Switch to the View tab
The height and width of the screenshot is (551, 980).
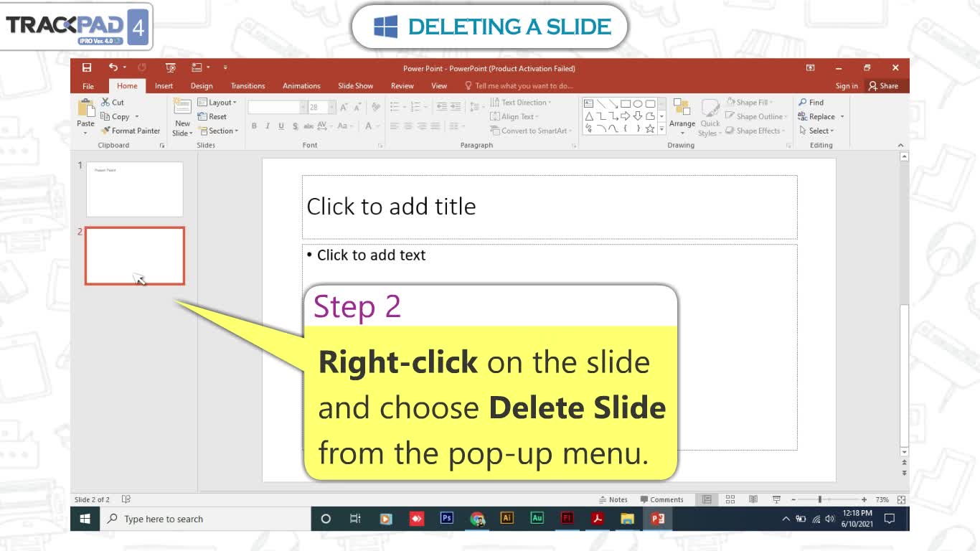coord(439,86)
